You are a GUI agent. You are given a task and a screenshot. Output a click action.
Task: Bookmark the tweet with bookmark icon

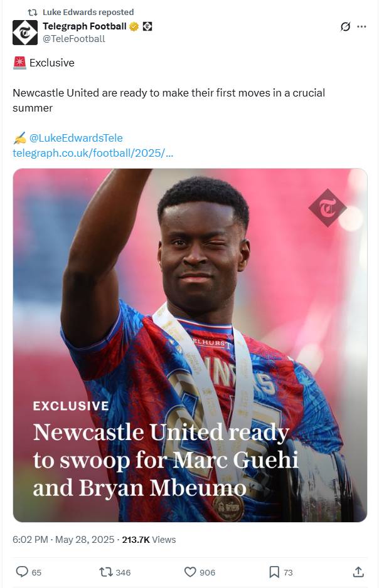pyautogui.click(x=274, y=572)
